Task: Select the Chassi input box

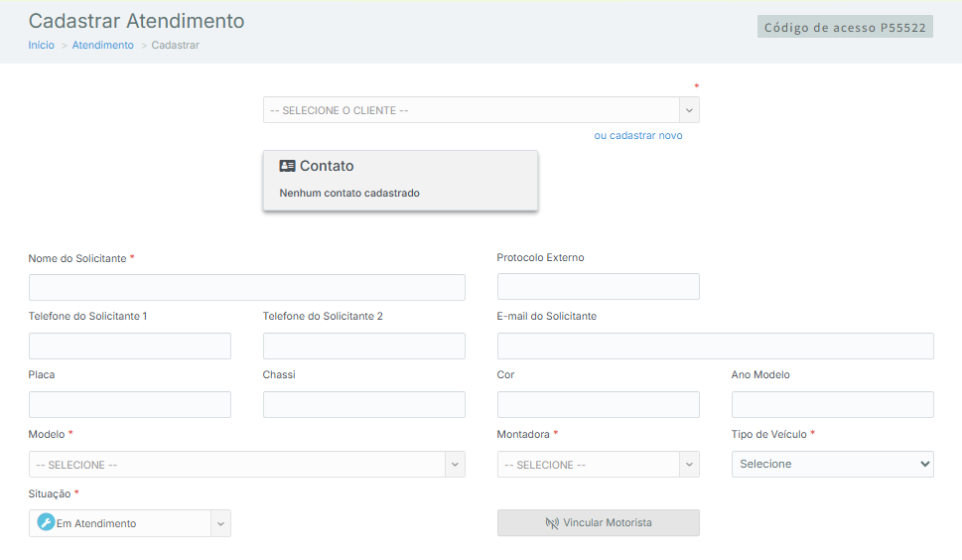Action: pyautogui.click(x=363, y=405)
